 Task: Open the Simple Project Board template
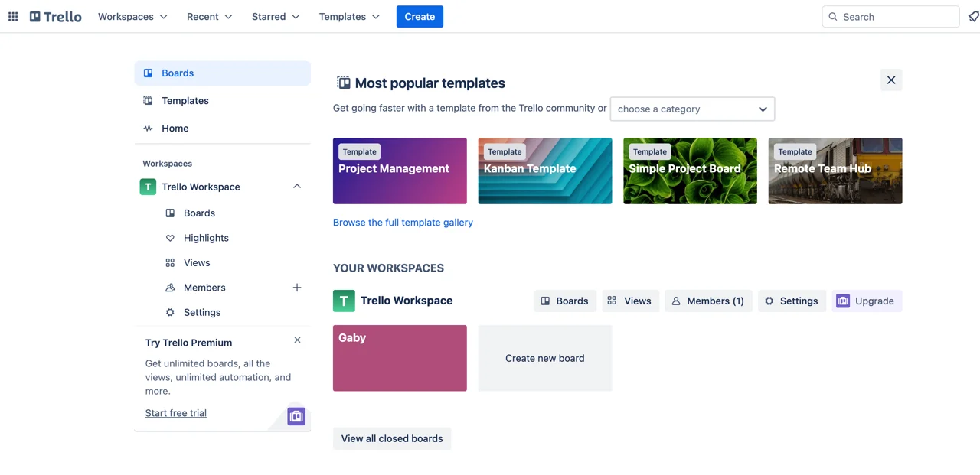pos(690,171)
